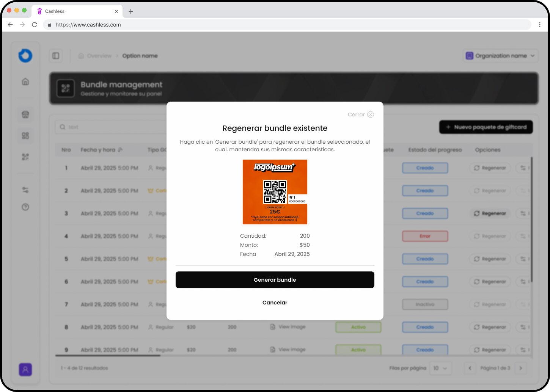
Task: Click the Bundle management header icon
Action: (x=66, y=88)
